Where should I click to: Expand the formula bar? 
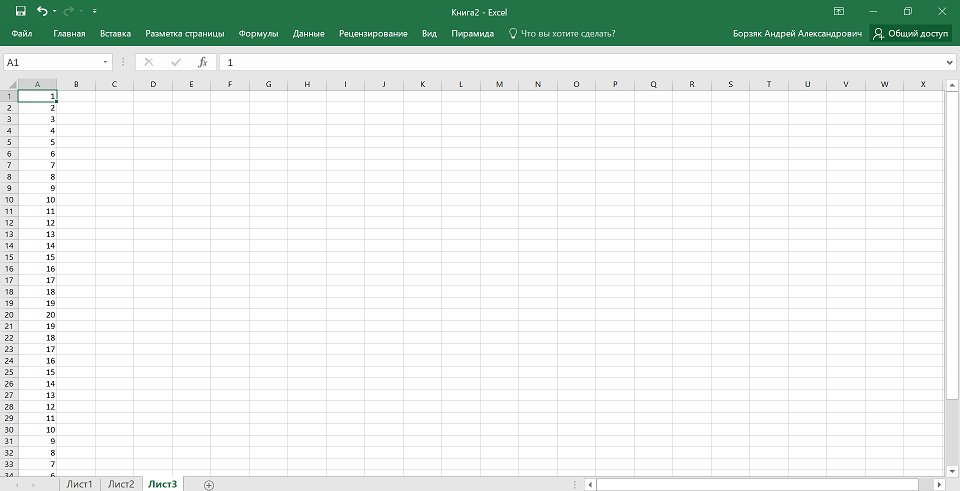click(x=949, y=62)
